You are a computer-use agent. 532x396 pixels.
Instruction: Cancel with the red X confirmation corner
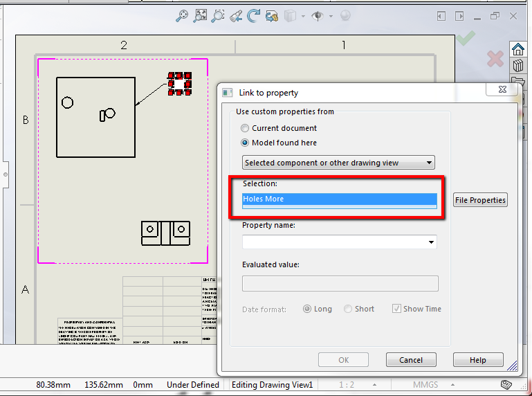[x=495, y=59]
